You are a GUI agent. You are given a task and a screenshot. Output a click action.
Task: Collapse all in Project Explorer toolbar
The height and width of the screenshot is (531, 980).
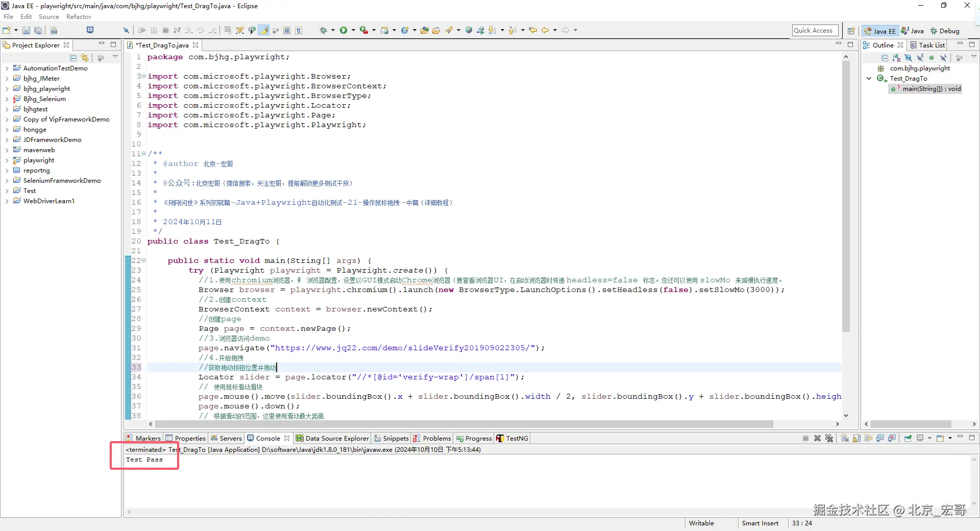click(x=73, y=58)
